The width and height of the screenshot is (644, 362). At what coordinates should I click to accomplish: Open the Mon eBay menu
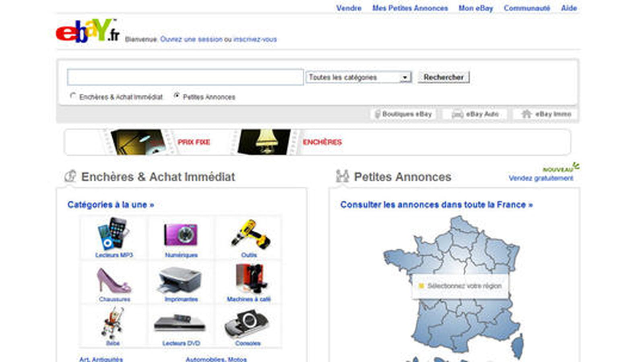click(476, 8)
